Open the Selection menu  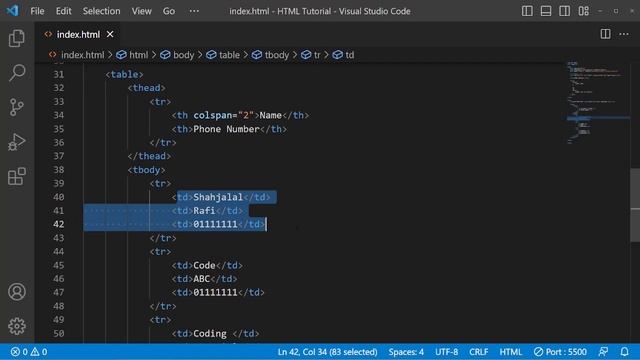click(x=101, y=11)
